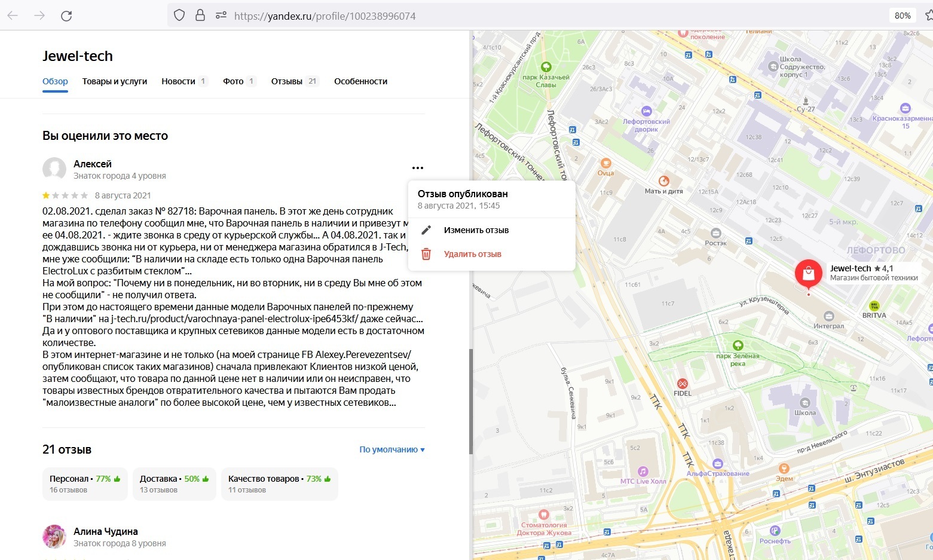Screen dimensions: 933x560
Task: Click the page scrollbar thumb beside the map
Action: click(471, 401)
